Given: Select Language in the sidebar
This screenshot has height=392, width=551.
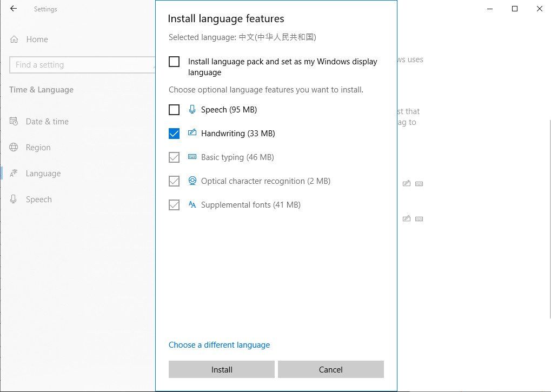Looking at the screenshot, I should click(43, 173).
